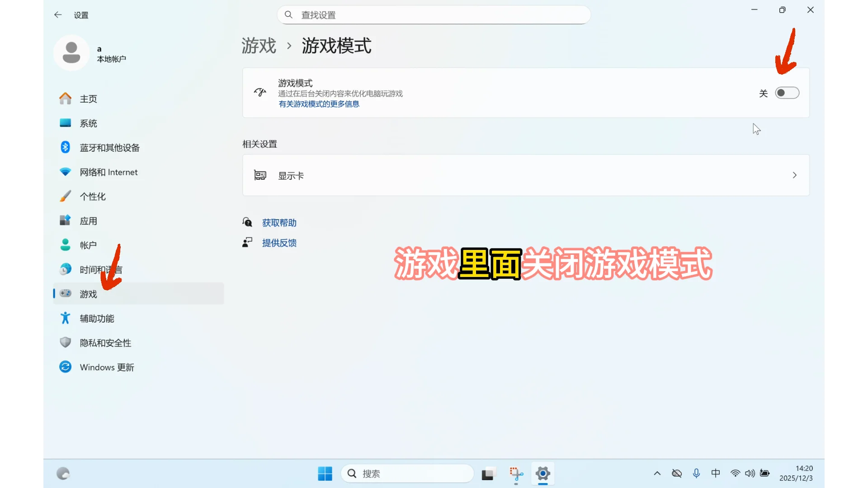
Task: Open 辅助功能 with the accessibility icon
Action: (65, 318)
